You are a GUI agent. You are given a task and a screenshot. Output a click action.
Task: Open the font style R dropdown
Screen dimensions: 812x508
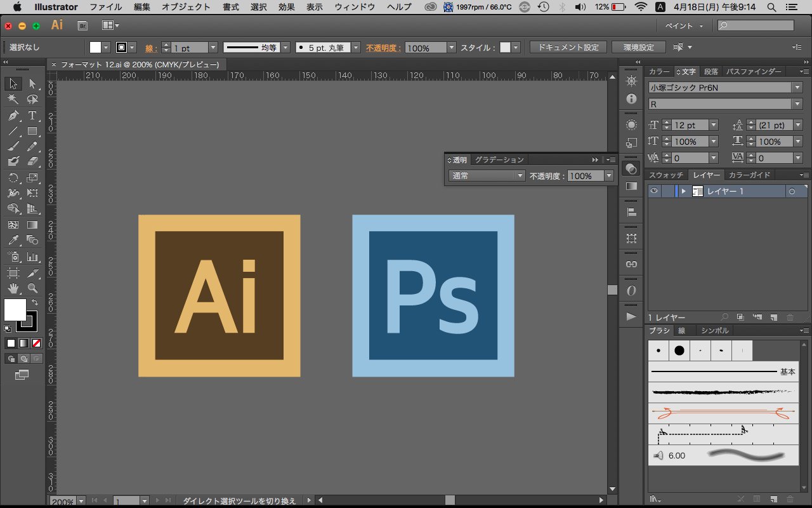(x=797, y=104)
